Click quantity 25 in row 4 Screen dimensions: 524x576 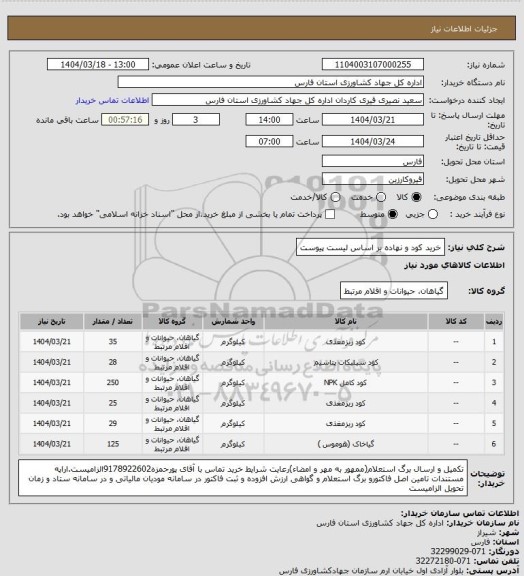(x=112, y=403)
